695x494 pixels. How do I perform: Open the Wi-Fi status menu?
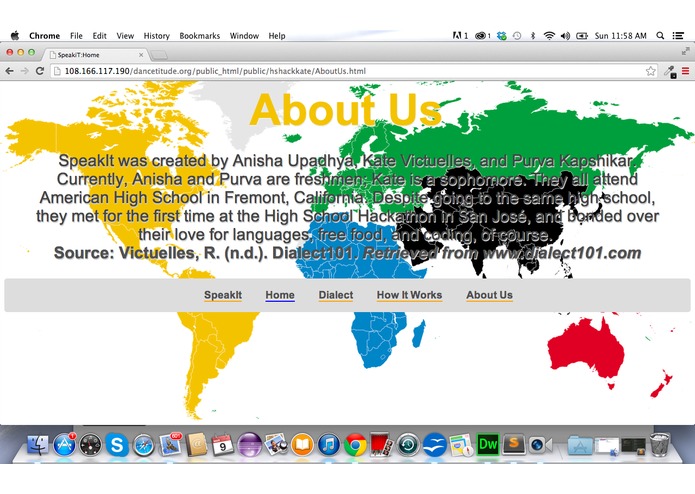[x=549, y=36]
